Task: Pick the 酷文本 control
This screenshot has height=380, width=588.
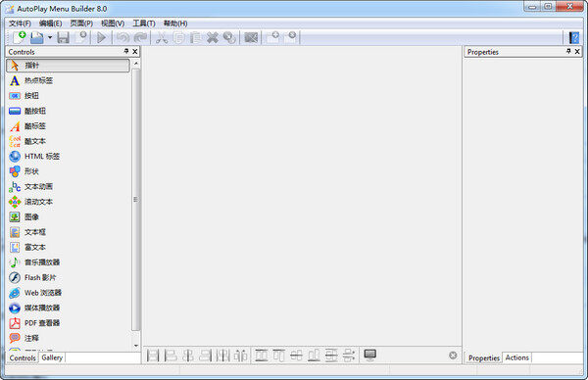Action: point(68,141)
